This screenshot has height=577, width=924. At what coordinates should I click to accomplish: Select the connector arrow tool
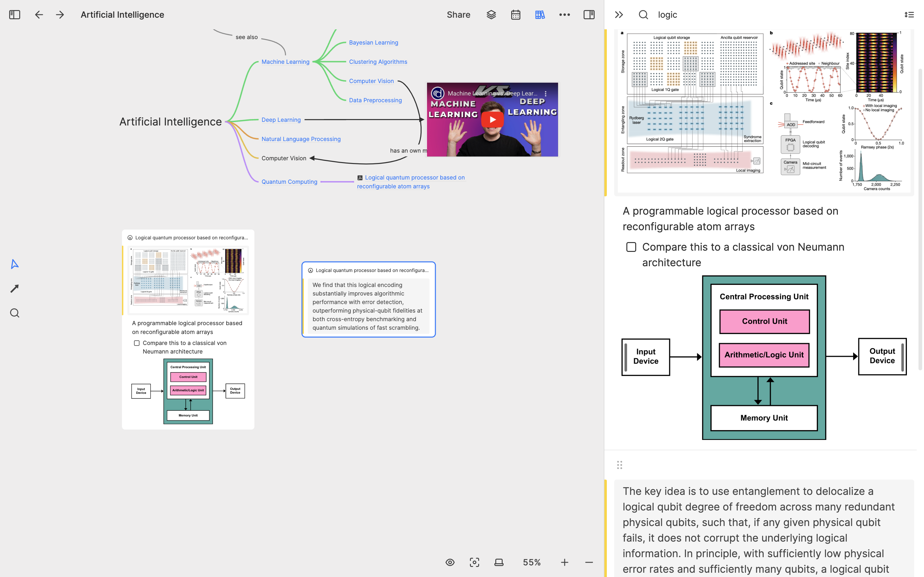[x=14, y=288]
